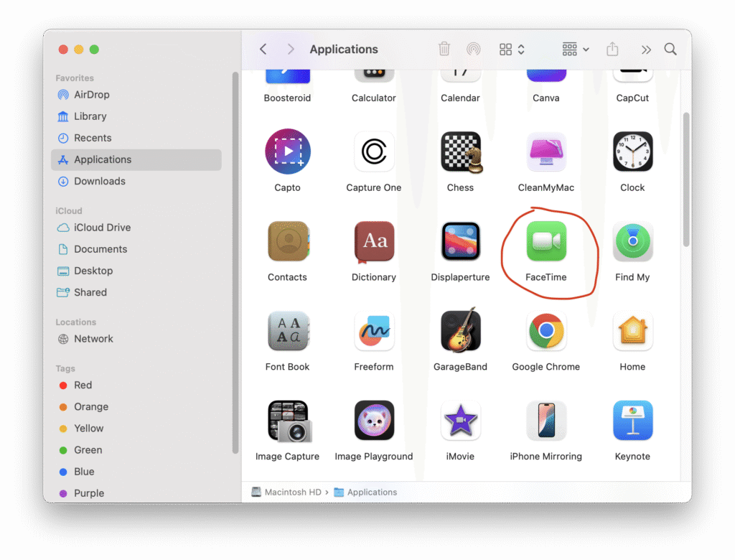Open the icon view switcher dropdown

(511, 49)
